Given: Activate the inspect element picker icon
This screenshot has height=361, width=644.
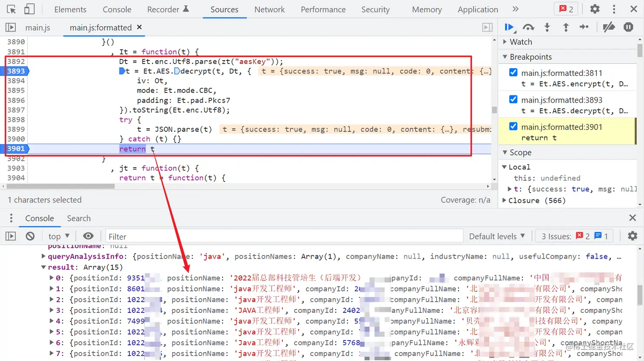Looking at the screenshot, I should (11, 9).
